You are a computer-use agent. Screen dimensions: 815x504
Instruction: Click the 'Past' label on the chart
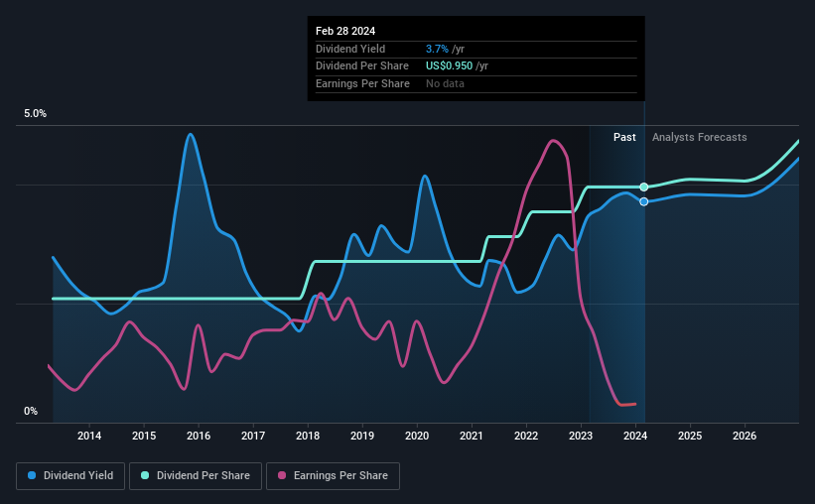click(x=624, y=137)
